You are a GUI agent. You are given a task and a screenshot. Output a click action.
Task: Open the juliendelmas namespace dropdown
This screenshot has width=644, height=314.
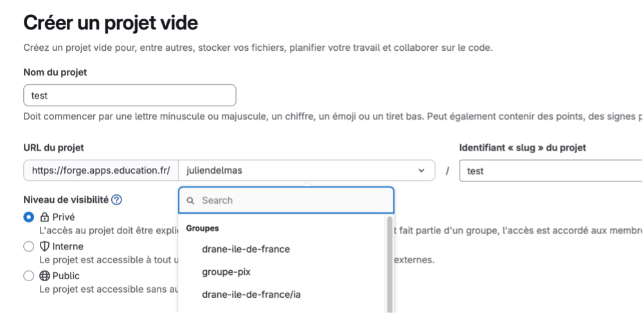point(307,170)
